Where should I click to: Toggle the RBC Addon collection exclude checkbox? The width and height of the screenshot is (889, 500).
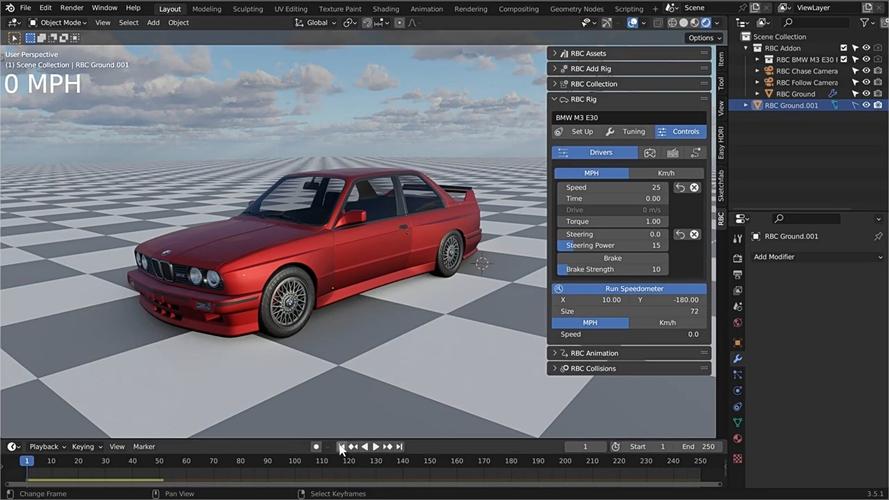pos(844,48)
